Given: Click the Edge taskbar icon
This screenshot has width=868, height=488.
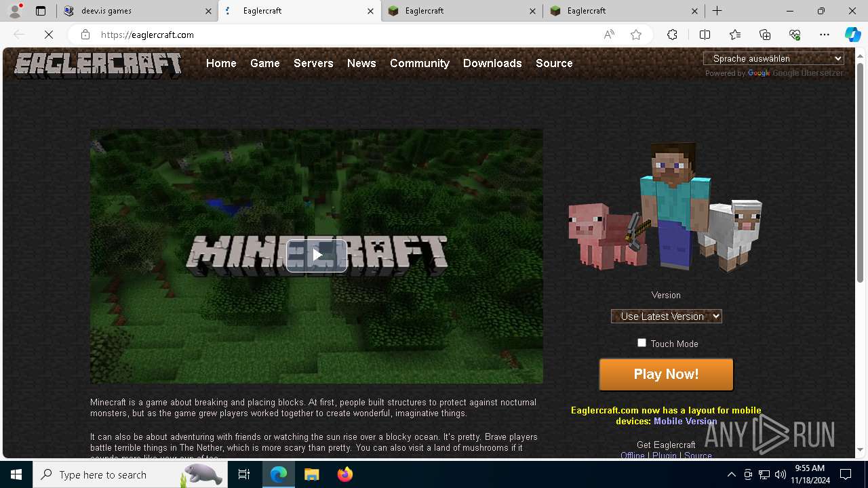Looking at the screenshot, I should click(x=279, y=474).
